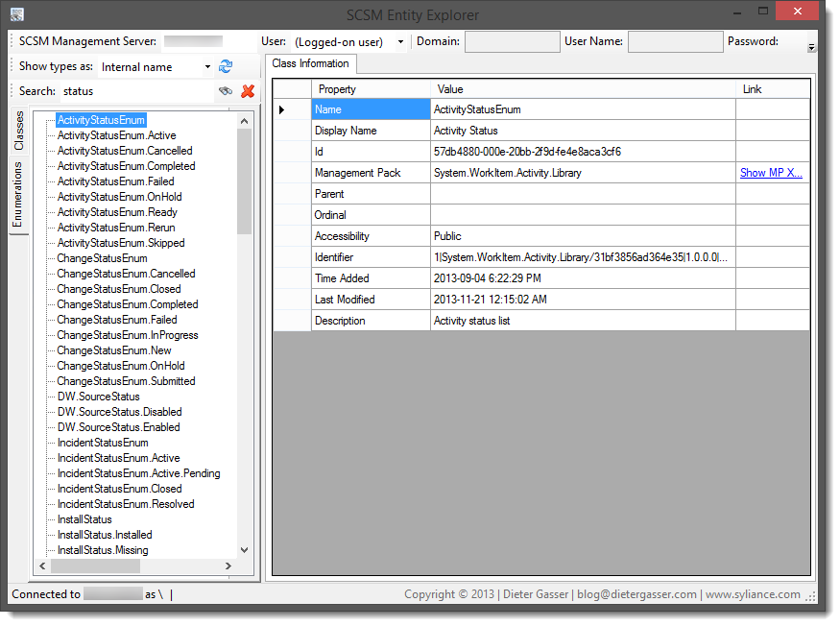Select ActivityStatusEnum.Cancelled in tree
840x626 pixels.
pos(125,151)
